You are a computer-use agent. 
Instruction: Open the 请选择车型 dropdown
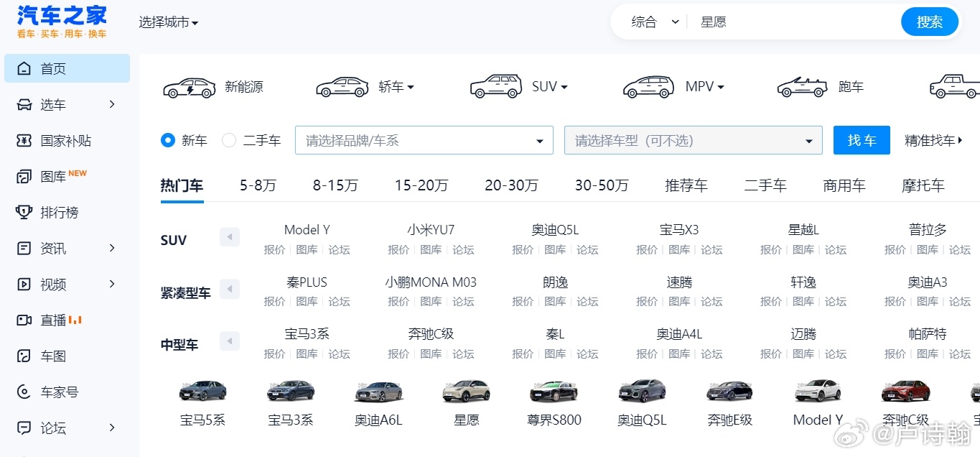[x=694, y=141]
